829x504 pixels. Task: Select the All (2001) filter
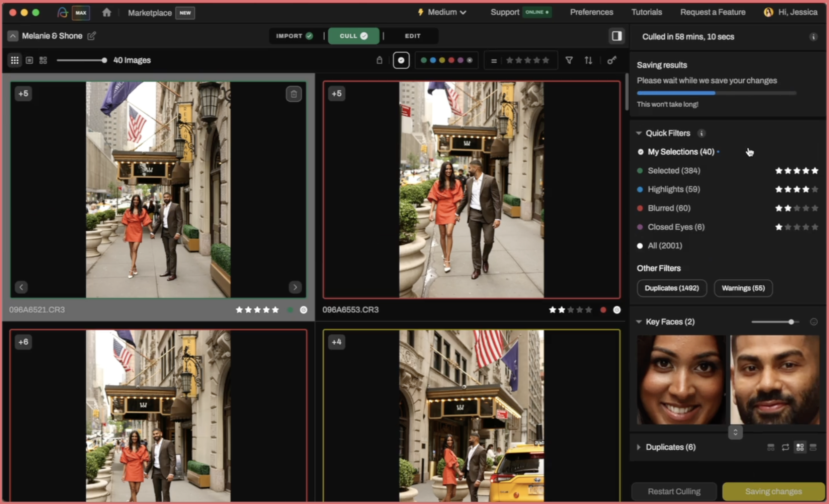pyautogui.click(x=665, y=246)
